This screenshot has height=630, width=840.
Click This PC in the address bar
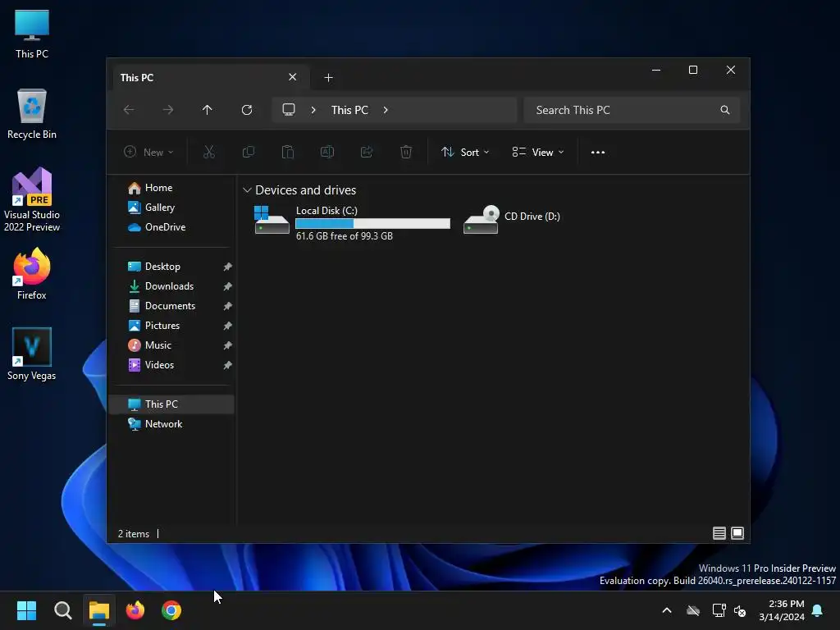349,110
